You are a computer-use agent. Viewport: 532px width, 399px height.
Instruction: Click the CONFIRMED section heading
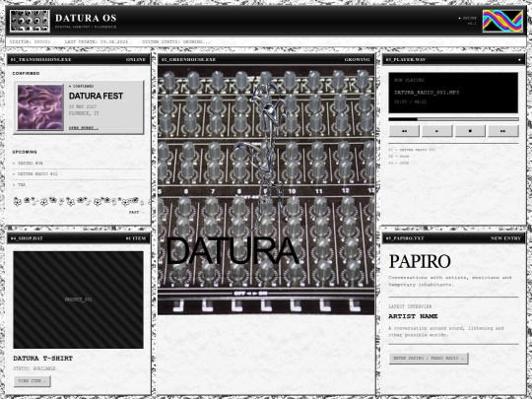point(27,73)
